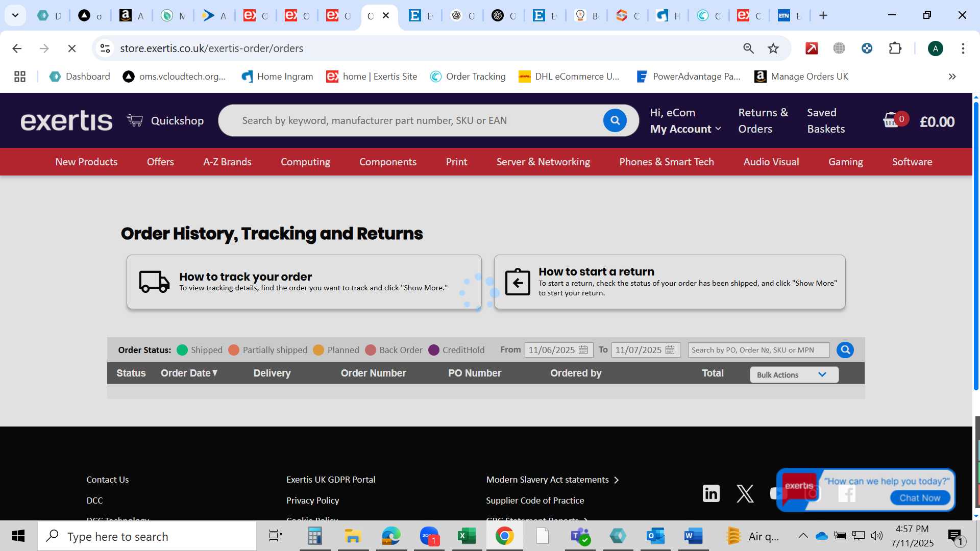Click the browser zoom magnifier icon
Screen dimensions: 980x551
(x=748, y=48)
